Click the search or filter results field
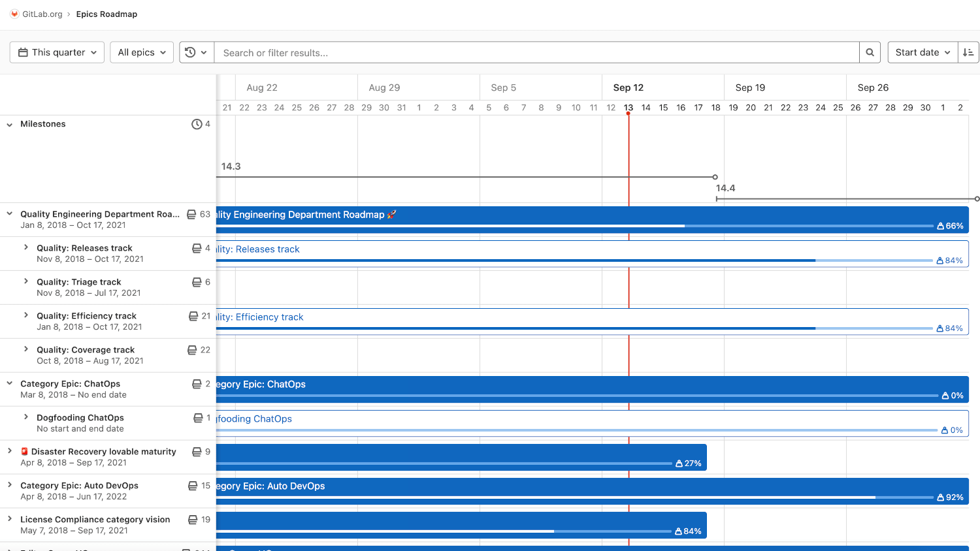This screenshot has width=980, height=551. [536, 52]
